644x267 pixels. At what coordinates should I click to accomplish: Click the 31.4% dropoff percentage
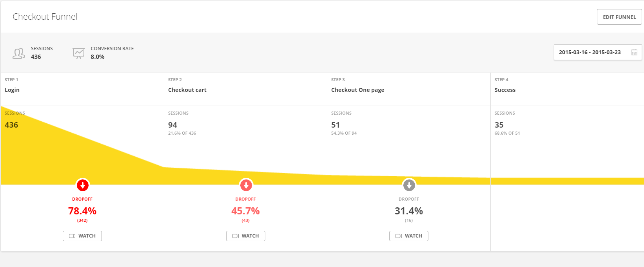[409, 211]
